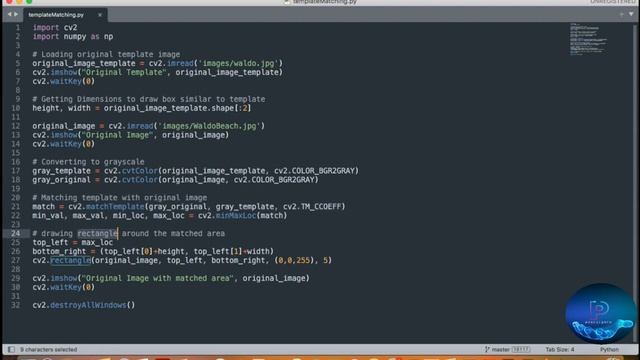Click 'gray_template' variable on line 17

pyautogui.click(x=61, y=171)
